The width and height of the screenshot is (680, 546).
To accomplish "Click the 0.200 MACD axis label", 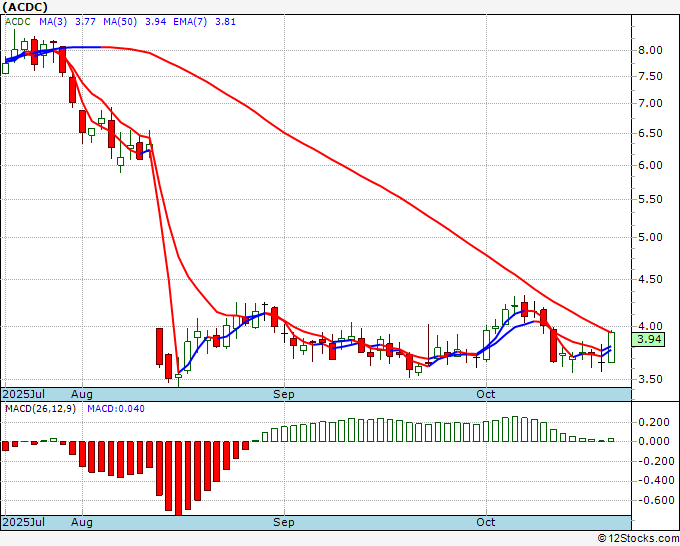I will (x=656, y=422).
